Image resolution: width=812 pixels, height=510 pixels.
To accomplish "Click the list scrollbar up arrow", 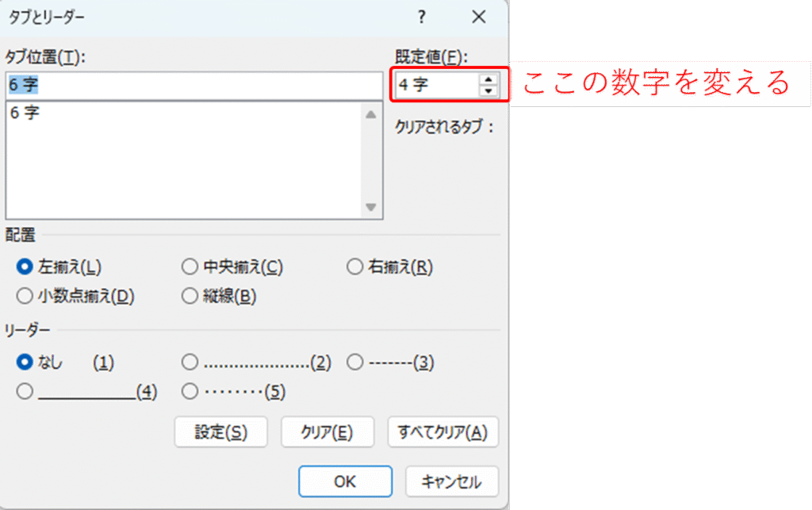I will 370,114.
